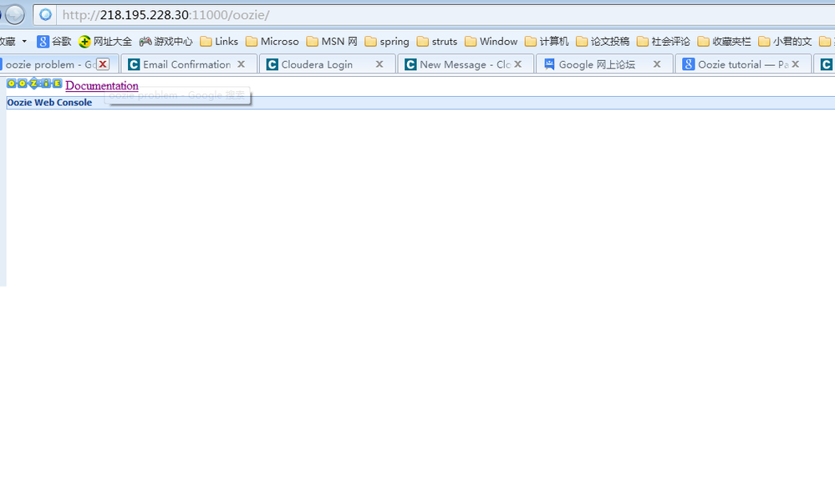
Task: Open the Documentation link
Action: (x=102, y=85)
